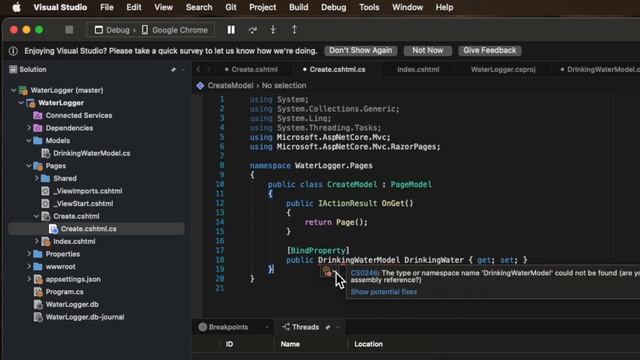Click the Step Out debug icon
This screenshot has height=360, width=640.
pos(294,30)
